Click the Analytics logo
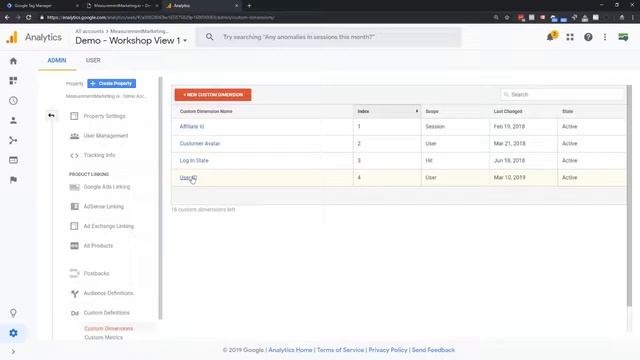 pos(12,37)
